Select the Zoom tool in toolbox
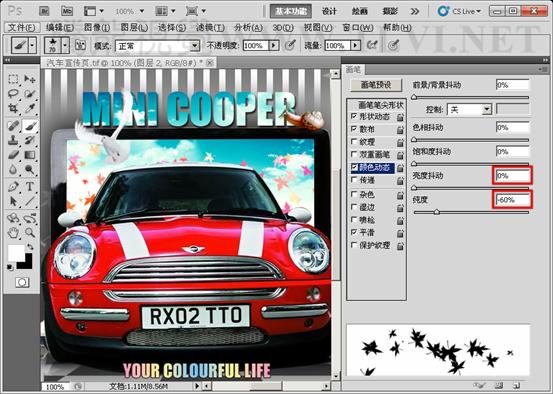 pos(30,233)
